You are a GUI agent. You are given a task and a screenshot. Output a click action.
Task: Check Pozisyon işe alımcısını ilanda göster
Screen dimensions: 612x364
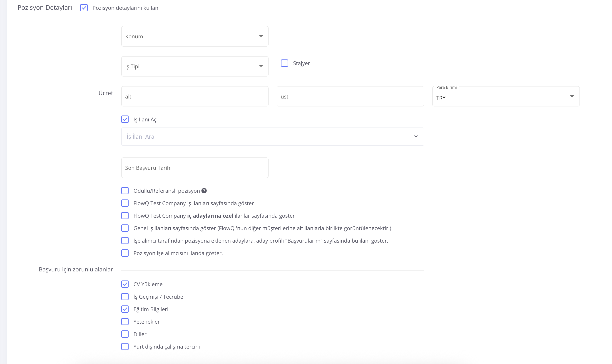pos(125,253)
